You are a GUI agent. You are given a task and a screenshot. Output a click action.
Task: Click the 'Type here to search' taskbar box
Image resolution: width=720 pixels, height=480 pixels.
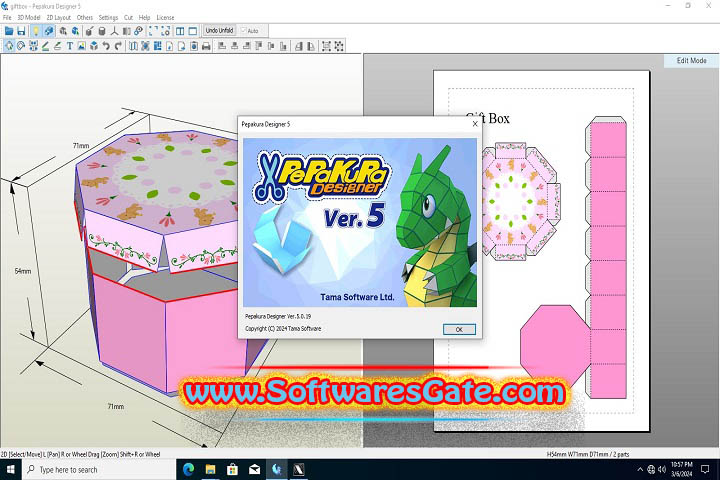[99, 469]
